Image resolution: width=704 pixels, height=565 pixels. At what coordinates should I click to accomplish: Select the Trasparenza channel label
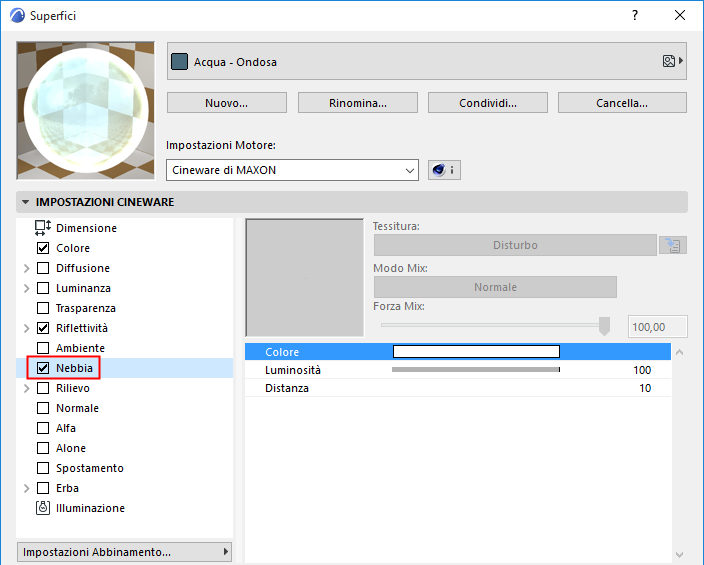point(86,308)
